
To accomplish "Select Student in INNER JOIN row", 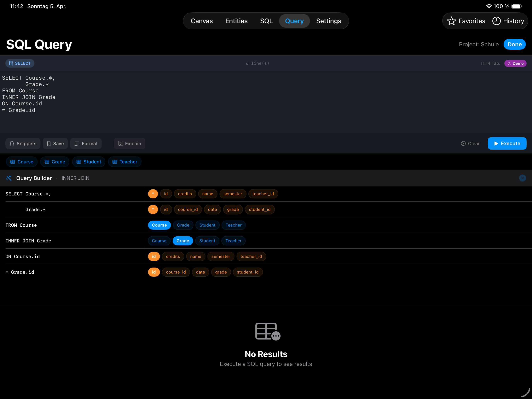I will coord(207,241).
